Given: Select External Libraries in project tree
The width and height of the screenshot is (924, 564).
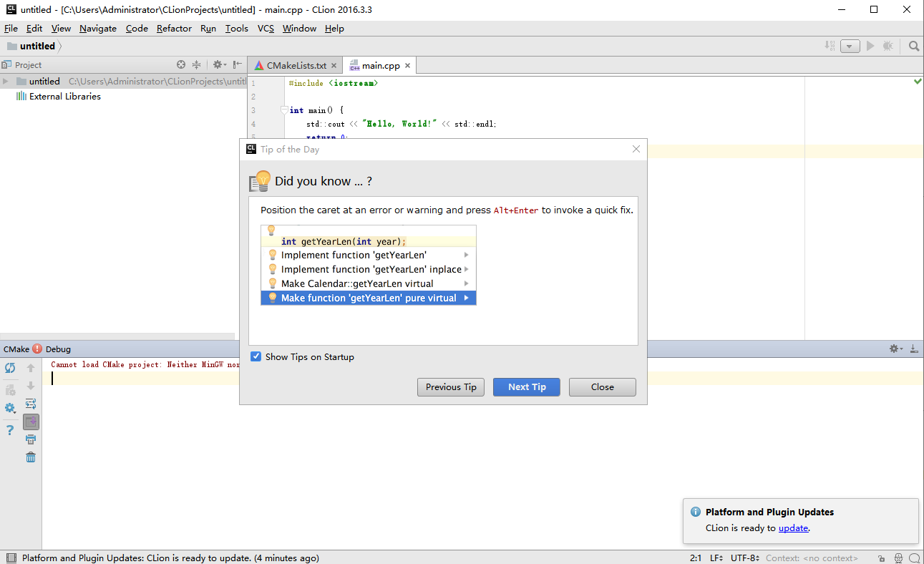Looking at the screenshot, I should (x=59, y=96).
